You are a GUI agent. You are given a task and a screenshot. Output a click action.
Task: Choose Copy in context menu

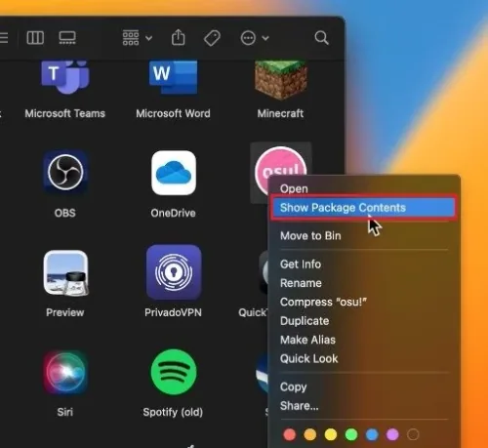click(363, 387)
